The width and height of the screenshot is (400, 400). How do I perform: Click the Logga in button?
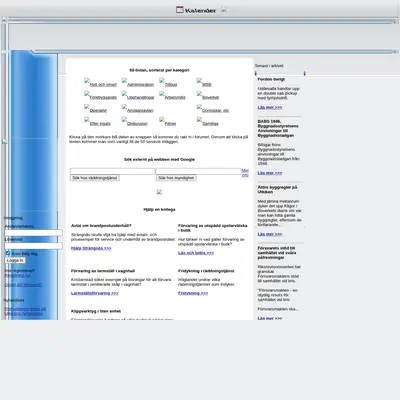point(15,260)
